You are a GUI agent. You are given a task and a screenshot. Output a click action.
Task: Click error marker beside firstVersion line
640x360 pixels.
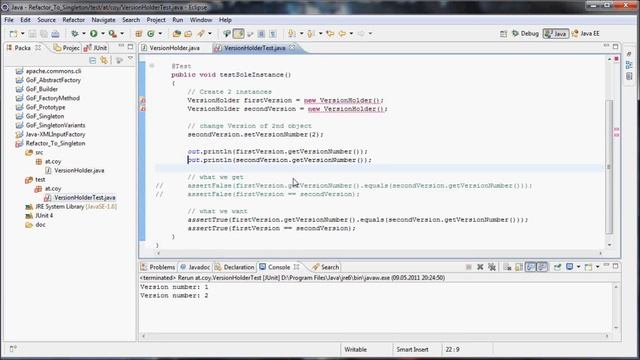[143, 100]
